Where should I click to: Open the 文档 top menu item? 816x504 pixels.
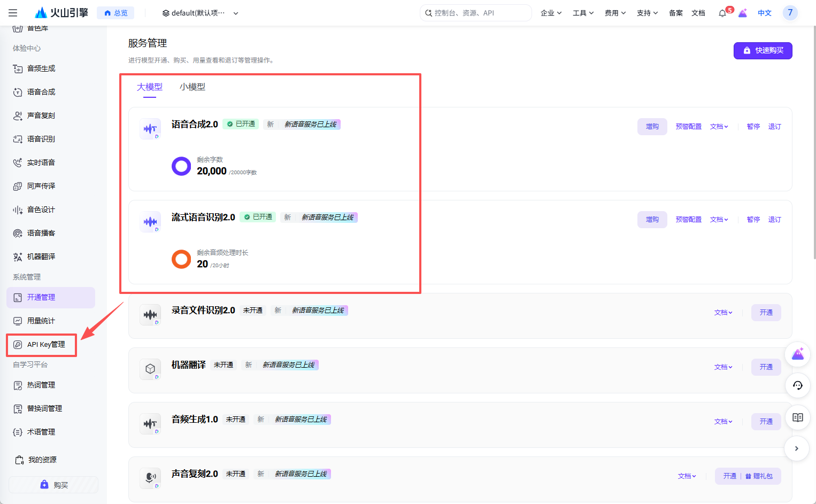pyautogui.click(x=698, y=13)
